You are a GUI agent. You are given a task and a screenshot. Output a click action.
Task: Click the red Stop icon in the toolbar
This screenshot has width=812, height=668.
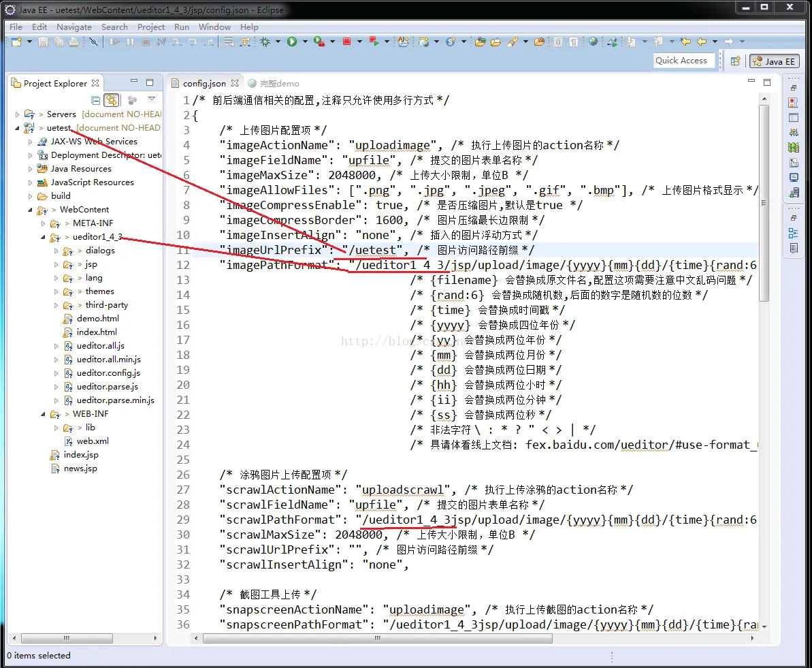coord(347,42)
